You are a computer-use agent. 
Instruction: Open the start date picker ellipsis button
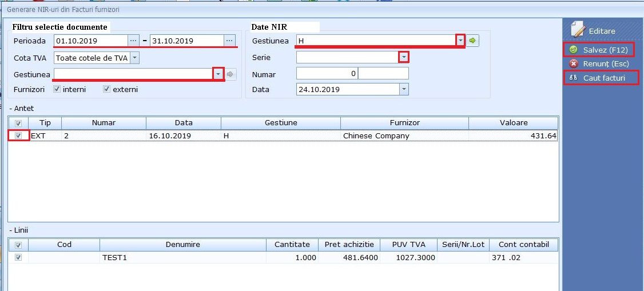tap(134, 41)
